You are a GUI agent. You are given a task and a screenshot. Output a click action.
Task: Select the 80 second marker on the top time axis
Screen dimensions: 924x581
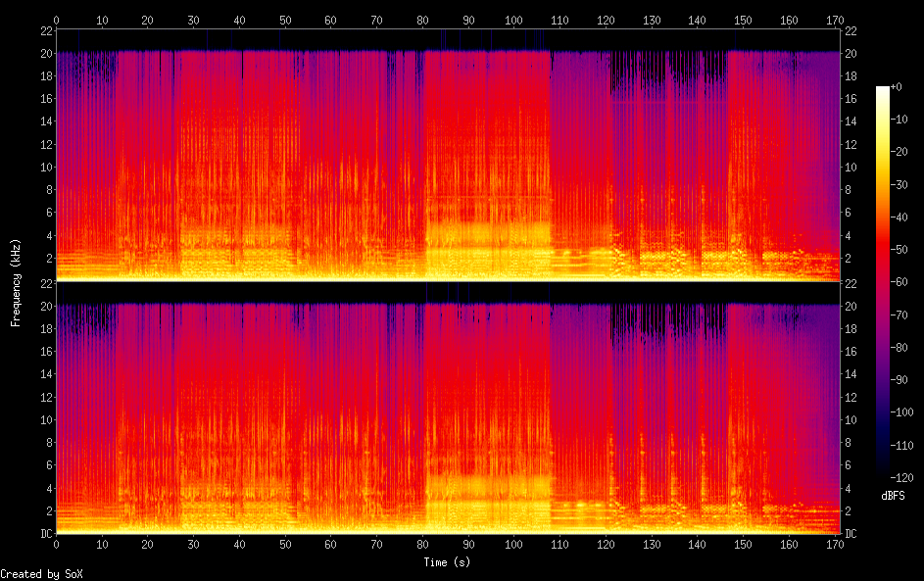pos(422,19)
